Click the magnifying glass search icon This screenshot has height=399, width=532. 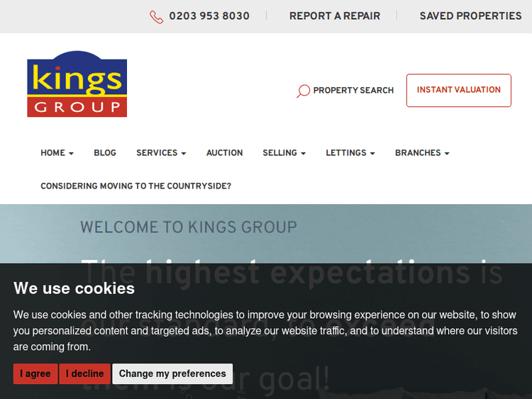pos(304,91)
